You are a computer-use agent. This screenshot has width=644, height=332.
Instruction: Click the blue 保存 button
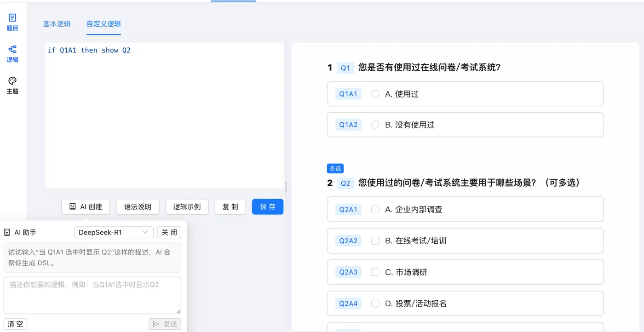click(x=267, y=207)
